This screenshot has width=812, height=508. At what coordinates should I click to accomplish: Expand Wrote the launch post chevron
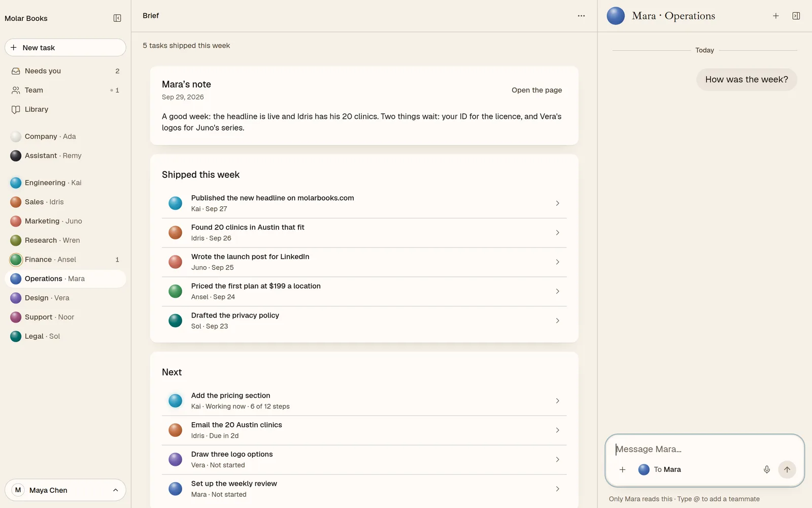[x=557, y=262]
